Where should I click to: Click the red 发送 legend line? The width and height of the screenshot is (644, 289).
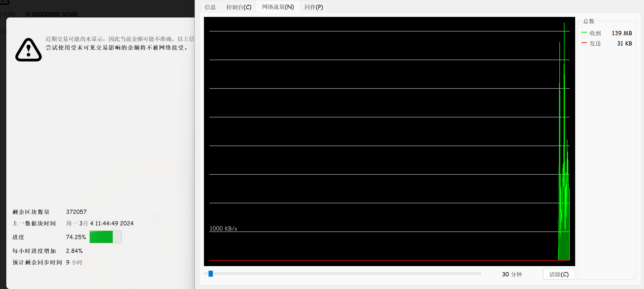584,43
